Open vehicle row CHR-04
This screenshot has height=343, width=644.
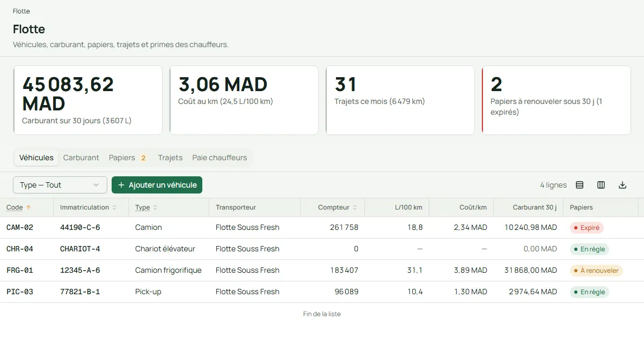322,249
